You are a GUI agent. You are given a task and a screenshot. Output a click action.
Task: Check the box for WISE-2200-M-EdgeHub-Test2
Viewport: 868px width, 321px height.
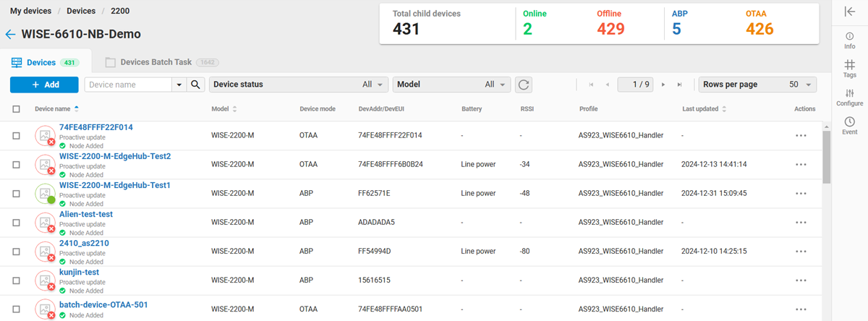pyautogui.click(x=16, y=165)
